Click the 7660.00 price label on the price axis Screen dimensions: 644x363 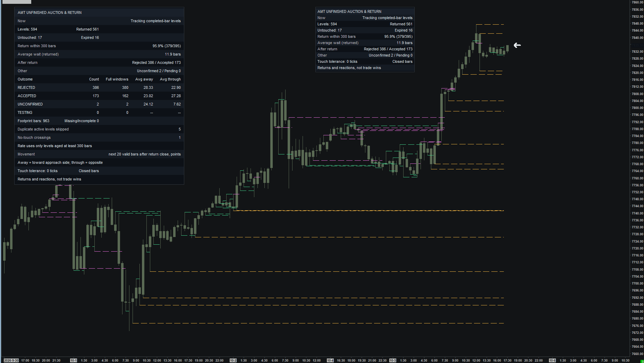637,354
